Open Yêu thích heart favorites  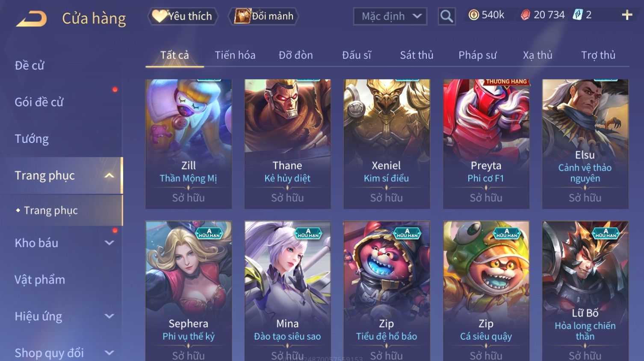point(183,16)
